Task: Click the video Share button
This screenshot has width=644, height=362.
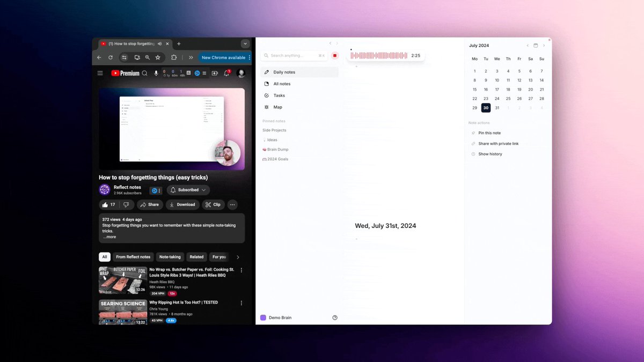Action: [x=149, y=204]
